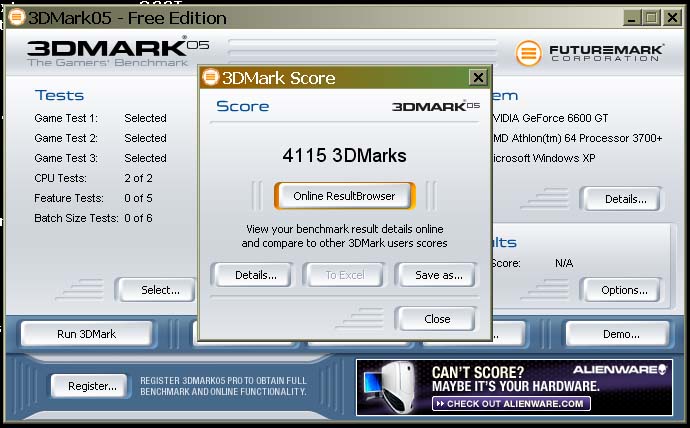Image resolution: width=690 pixels, height=428 pixels.
Task: View system info via Details... button
Action: click(625, 199)
